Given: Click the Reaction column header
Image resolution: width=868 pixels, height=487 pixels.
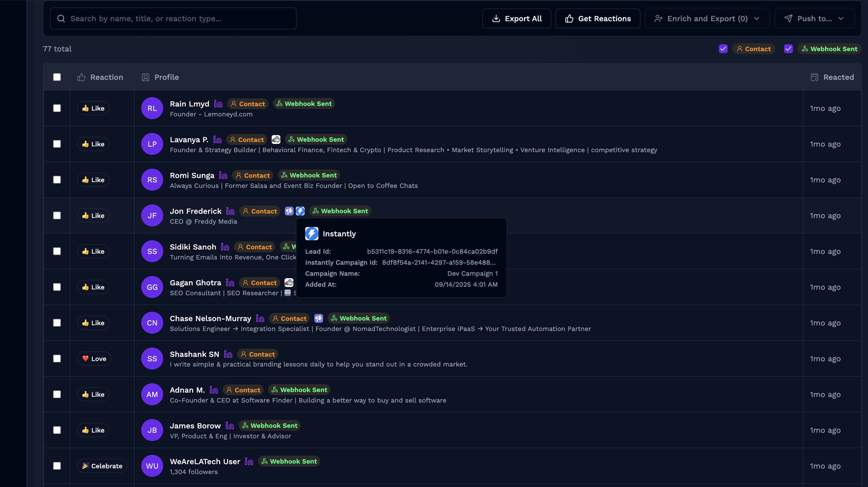Looking at the screenshot, I should point(100,77).
